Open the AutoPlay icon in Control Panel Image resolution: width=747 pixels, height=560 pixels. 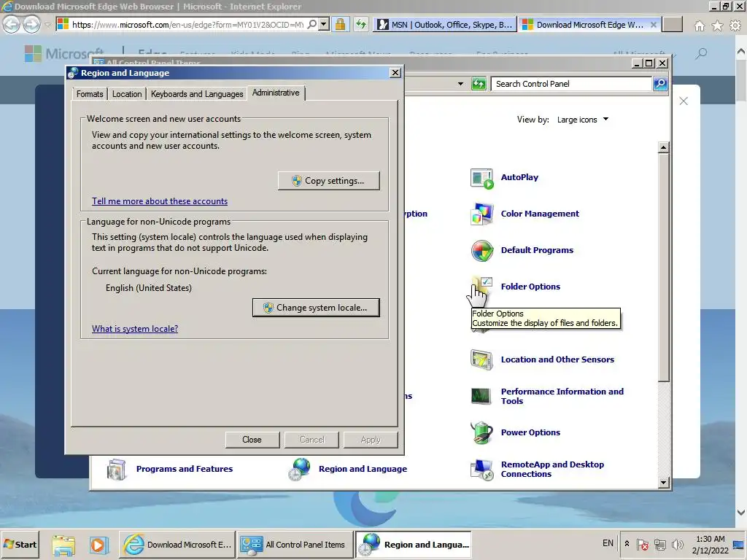point(481,178)
